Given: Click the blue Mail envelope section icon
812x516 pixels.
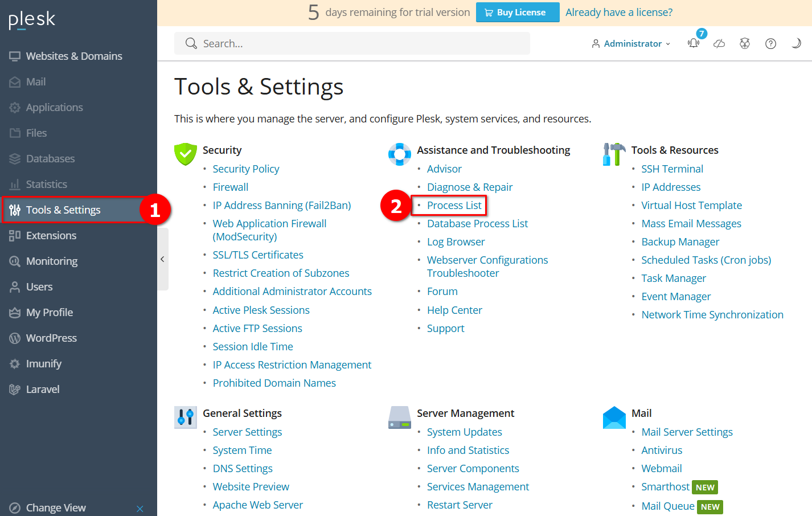Looking at the screenshot, I should coord(614,417).
